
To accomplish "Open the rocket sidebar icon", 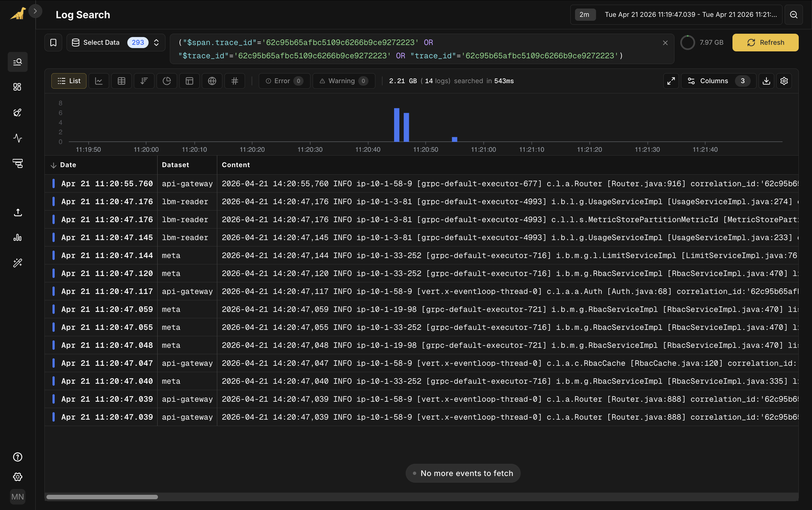I will (x=17, y=112).
